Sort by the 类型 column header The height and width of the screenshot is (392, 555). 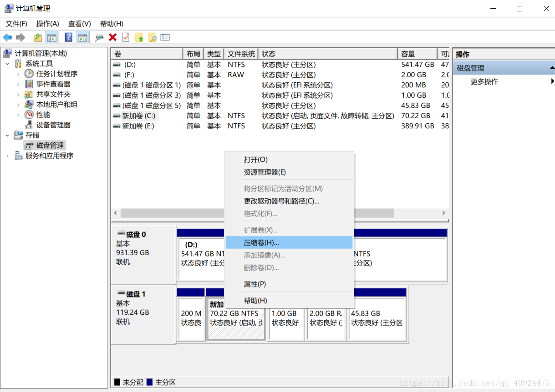214,54
